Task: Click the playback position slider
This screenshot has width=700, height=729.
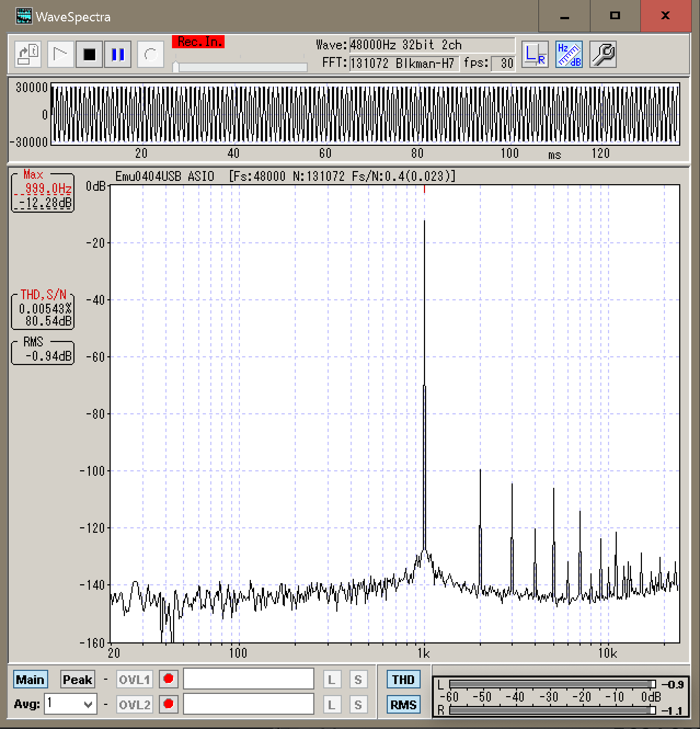Action: click(x=240, y=67)
